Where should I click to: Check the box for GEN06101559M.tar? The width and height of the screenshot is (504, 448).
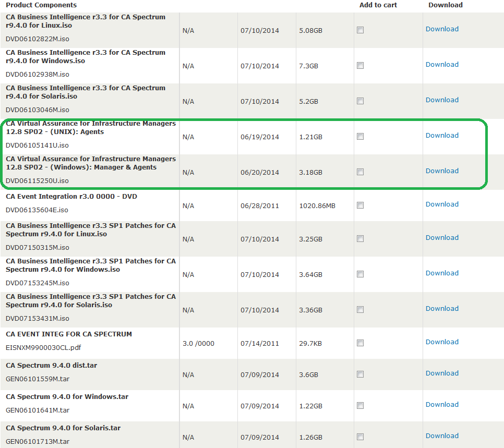coord(360,374)
